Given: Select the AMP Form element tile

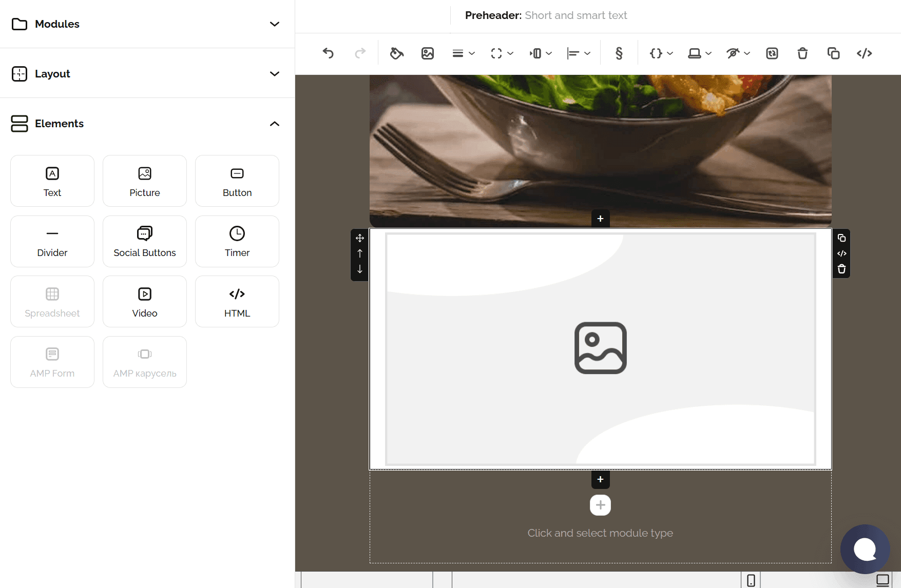Looking at the screenshot, I should click(x=52, y=362).
